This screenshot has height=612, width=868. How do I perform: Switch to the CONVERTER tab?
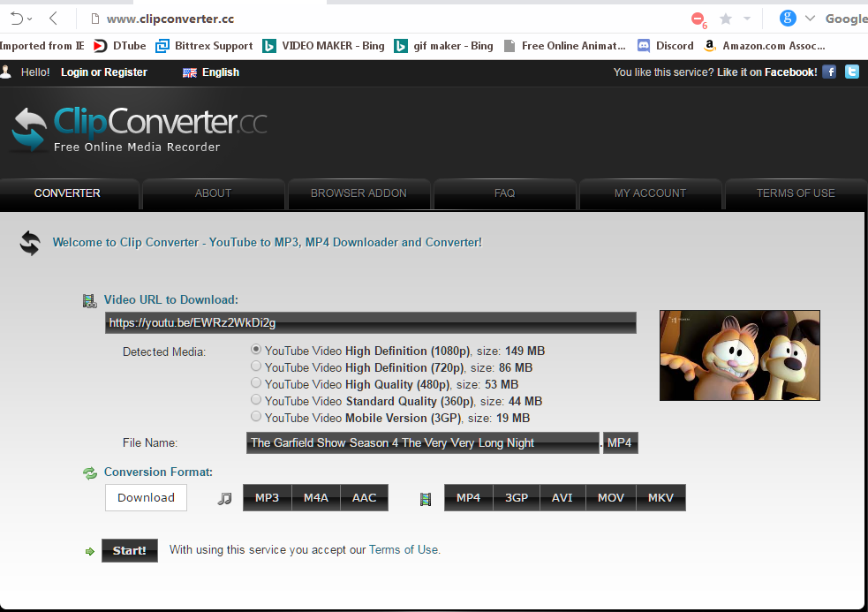(67, 193)
